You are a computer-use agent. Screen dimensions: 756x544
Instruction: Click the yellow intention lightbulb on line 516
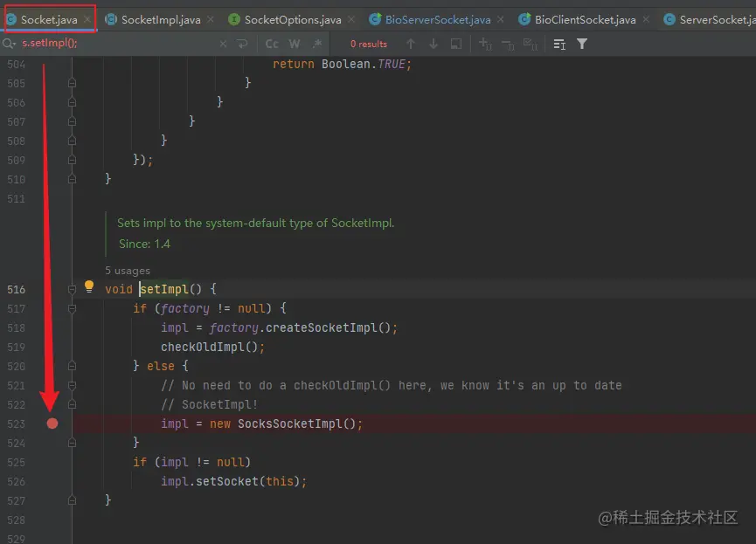[x=89, y=286]
